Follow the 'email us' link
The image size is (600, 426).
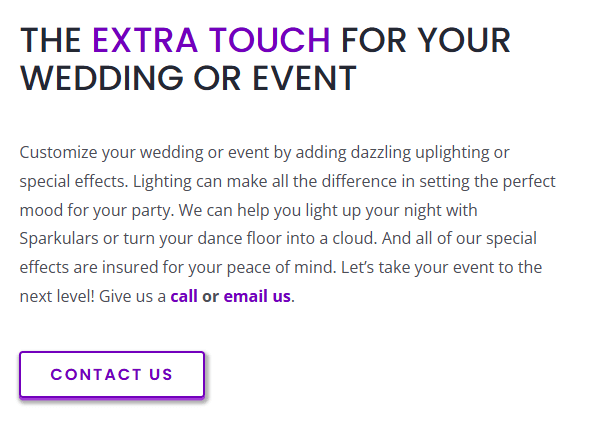pyautogui.click(x=257, y=296)
